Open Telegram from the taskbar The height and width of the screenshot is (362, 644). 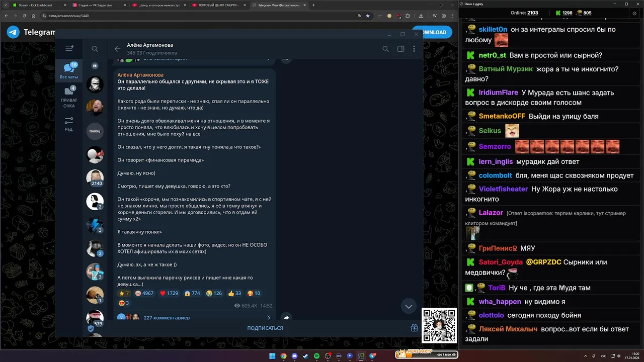click(372, 356)
